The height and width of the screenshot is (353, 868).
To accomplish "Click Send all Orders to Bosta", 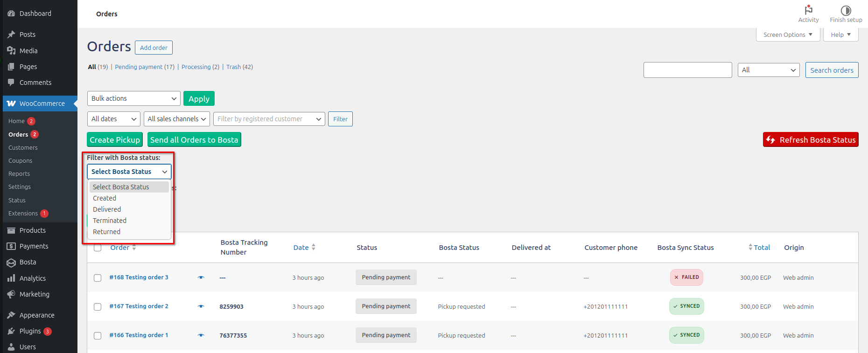I will point(194,140).
